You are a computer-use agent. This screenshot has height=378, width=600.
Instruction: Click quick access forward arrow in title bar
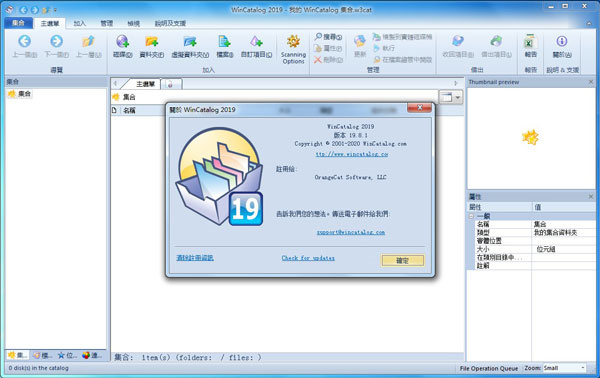click(34, 10)
